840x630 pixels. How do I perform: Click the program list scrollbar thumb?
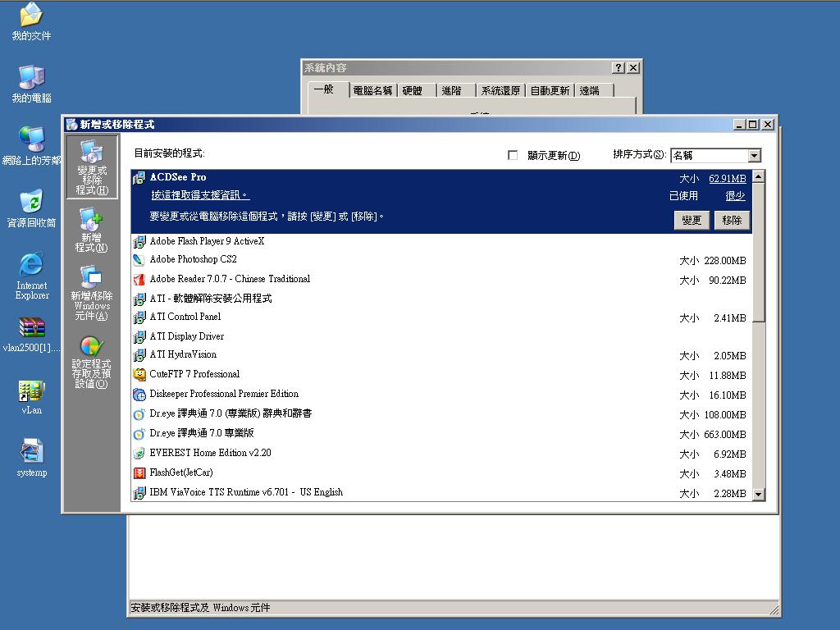759,253
